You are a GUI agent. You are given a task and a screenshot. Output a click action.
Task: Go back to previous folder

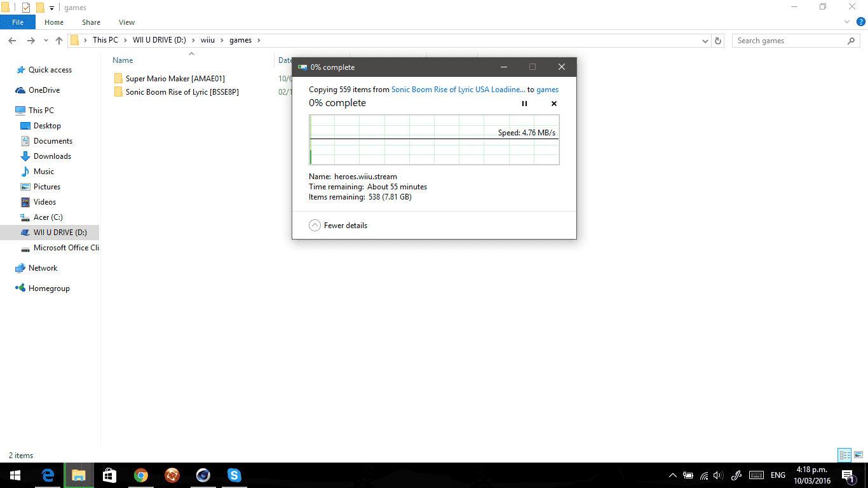tap(12, 41)
